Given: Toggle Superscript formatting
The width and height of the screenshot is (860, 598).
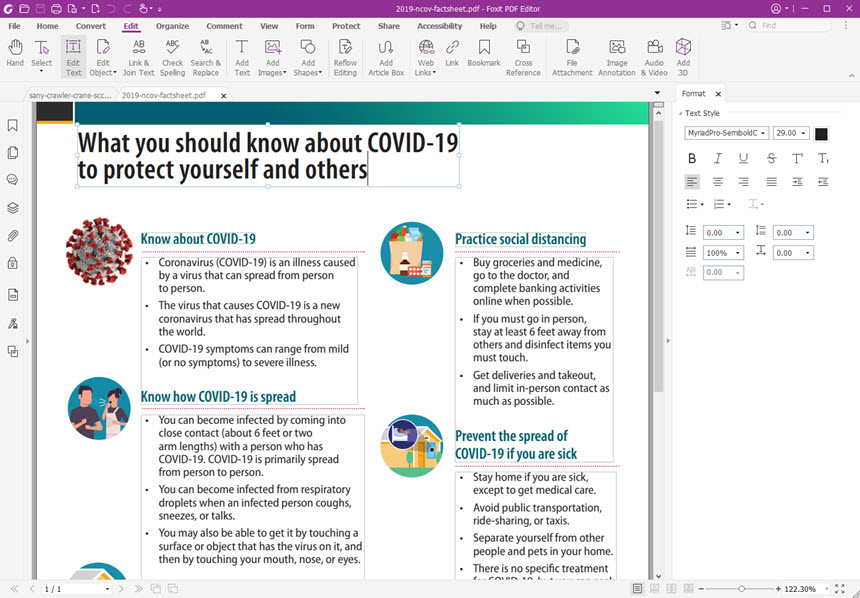Looking at the screenshot, I should point(797,158).
